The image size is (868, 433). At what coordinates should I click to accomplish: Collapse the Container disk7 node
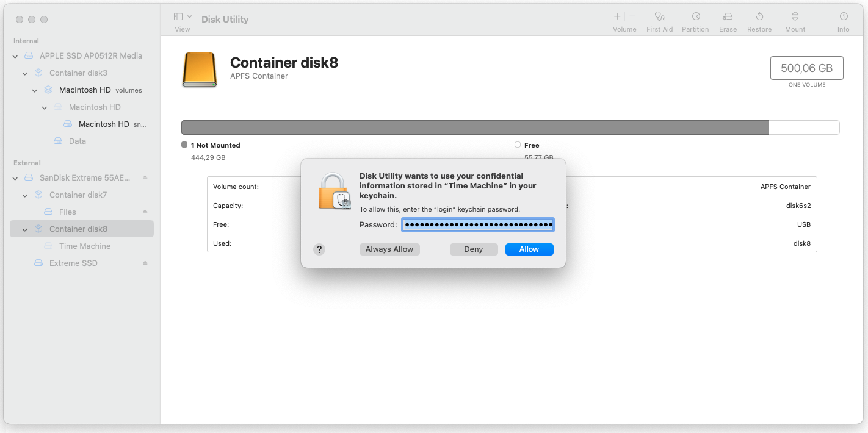pyautogui.click(x=25, y=195)
